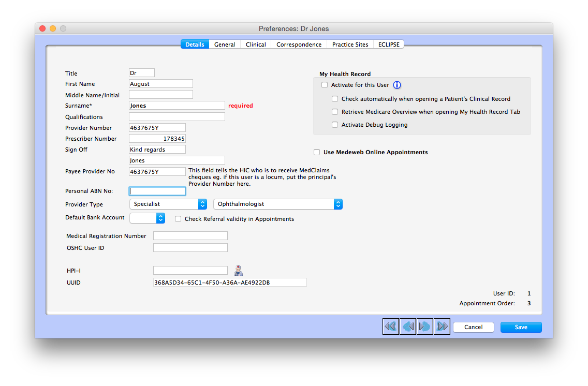Click the person lookup icon next to HPI-I

point(238,270)
